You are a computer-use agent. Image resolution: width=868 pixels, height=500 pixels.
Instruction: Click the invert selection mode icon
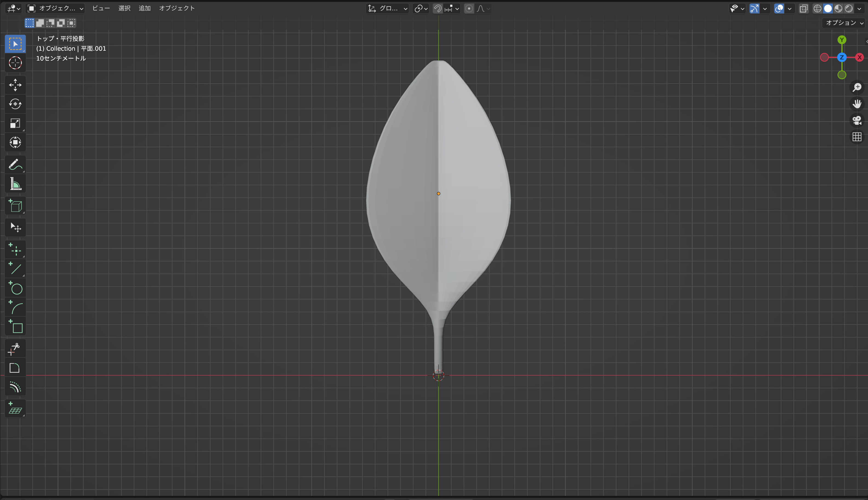pyautogui.click(x=61, y=23)
